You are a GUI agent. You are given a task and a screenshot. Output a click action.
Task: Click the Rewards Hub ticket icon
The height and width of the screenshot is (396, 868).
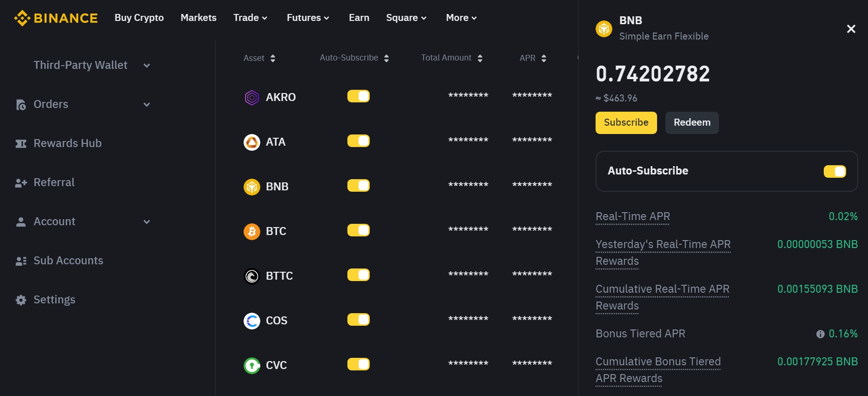(x=21, y=144)
